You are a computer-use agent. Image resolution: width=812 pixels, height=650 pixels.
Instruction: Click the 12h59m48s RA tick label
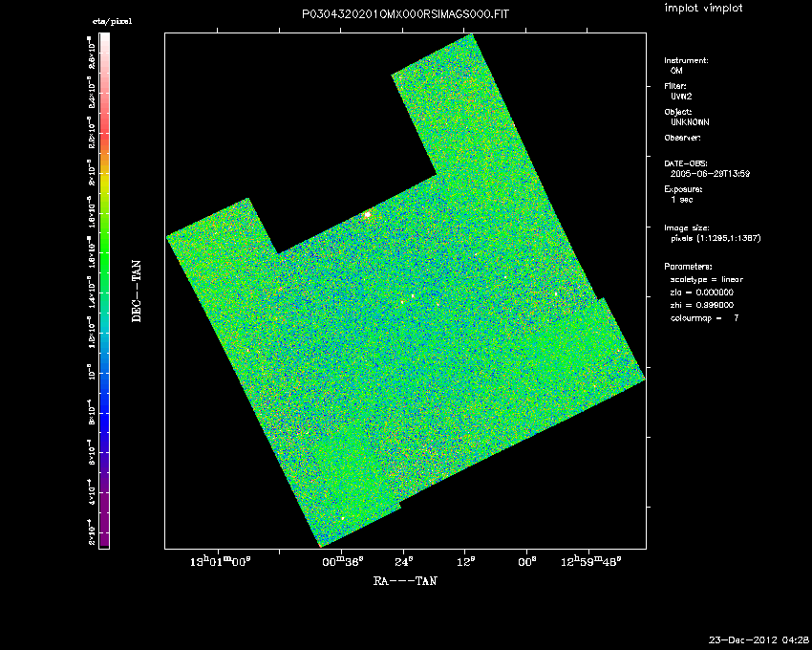(x=590, y=562)
